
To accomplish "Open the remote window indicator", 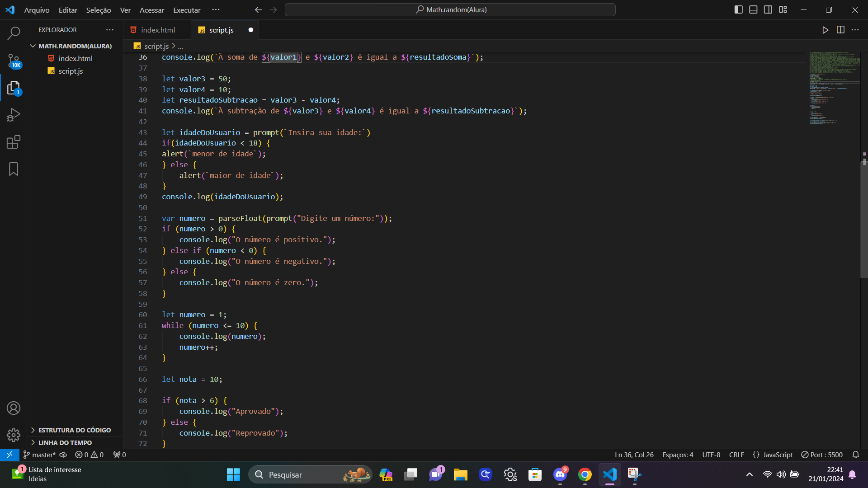I will click(9, 455).
